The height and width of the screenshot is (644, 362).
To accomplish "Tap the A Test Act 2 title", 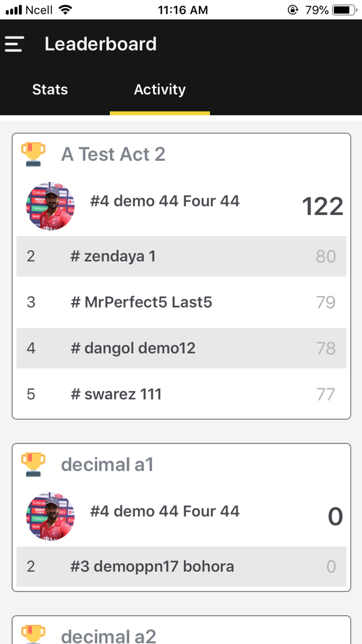I will [113, 154].
